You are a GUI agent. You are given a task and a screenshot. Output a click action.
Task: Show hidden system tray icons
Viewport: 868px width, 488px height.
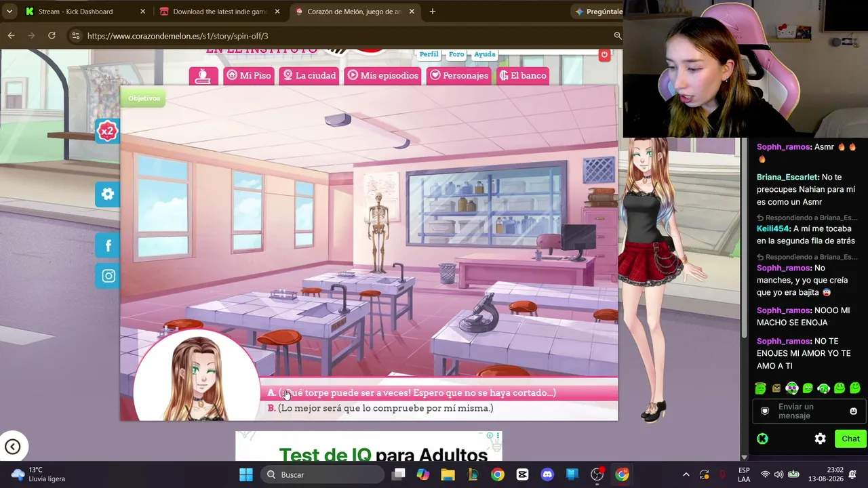click(x=686, y=474)
